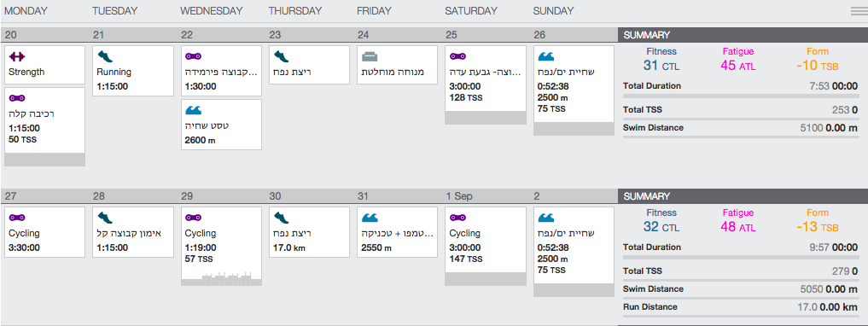Click the Total TSS progress bar showing 279
868x326 pixels.
[740, 280]
